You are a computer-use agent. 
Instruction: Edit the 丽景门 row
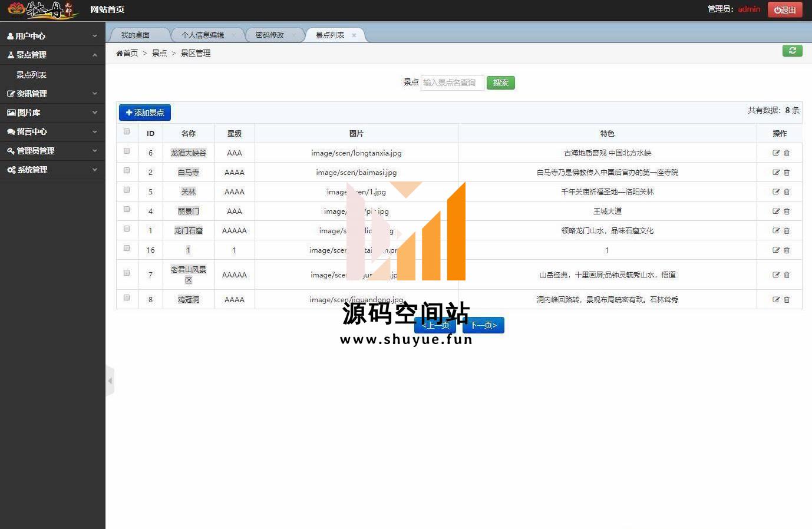[776, 211]
